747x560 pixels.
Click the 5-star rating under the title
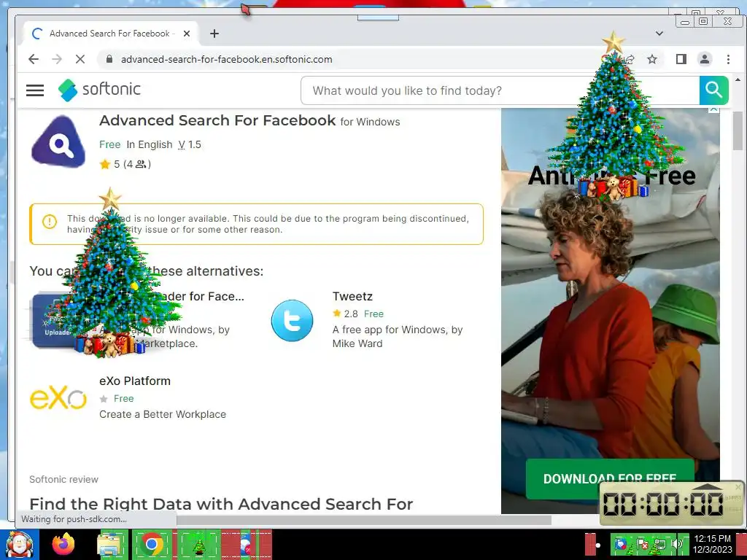tap(125, 164)
